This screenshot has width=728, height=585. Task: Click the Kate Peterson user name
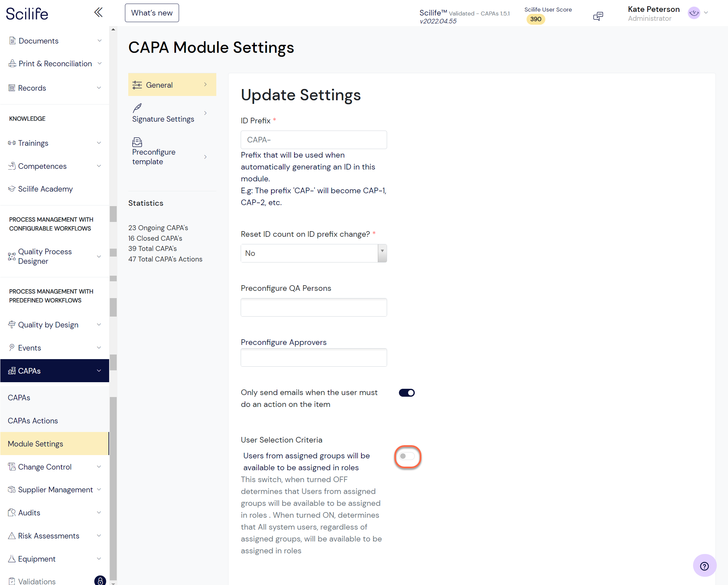click(x=653, y=9)
